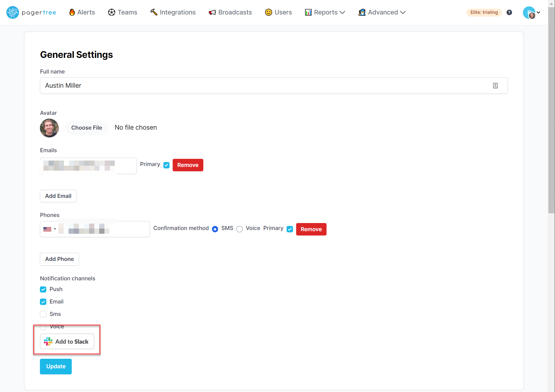Click the Integrations wrench icon
555x392 pixels.
coord(154,12)
